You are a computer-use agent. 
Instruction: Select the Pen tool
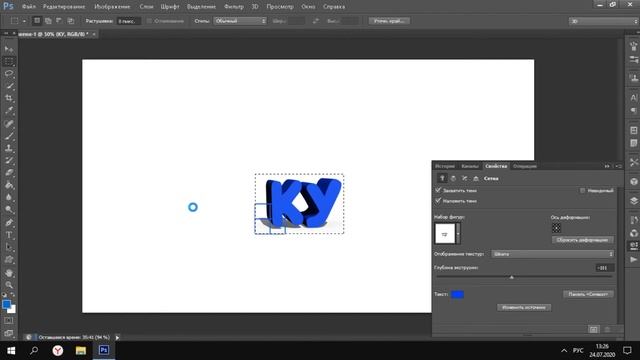[9, 222]
